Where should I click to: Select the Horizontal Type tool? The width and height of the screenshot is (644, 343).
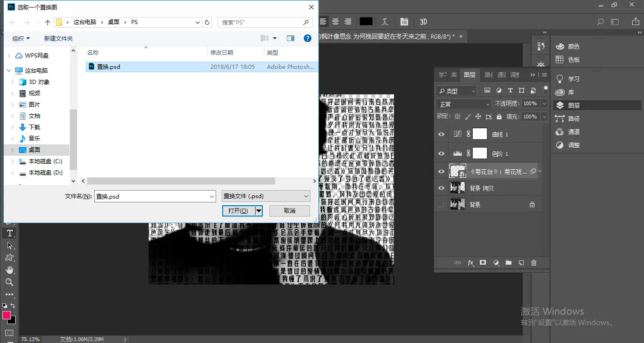coord(9,233)
